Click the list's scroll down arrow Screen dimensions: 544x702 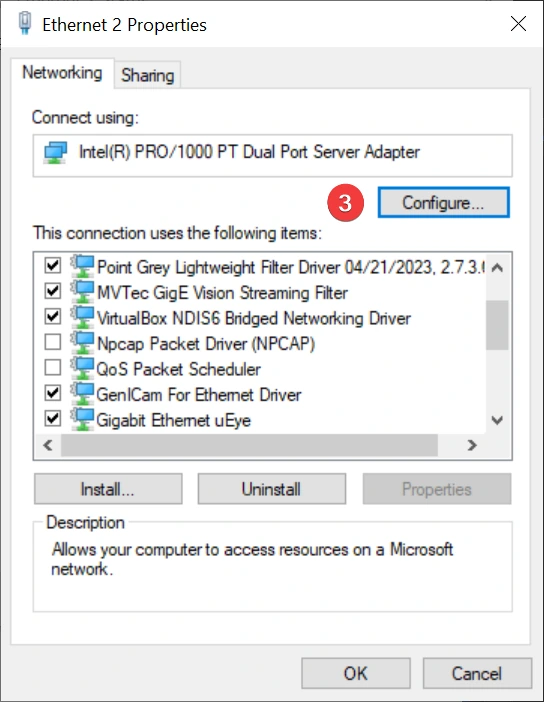click(497, 420)
